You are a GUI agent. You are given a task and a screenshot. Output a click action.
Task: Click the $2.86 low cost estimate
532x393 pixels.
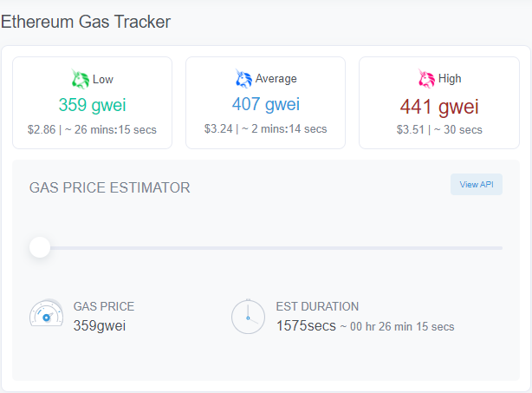click(42, 129)
